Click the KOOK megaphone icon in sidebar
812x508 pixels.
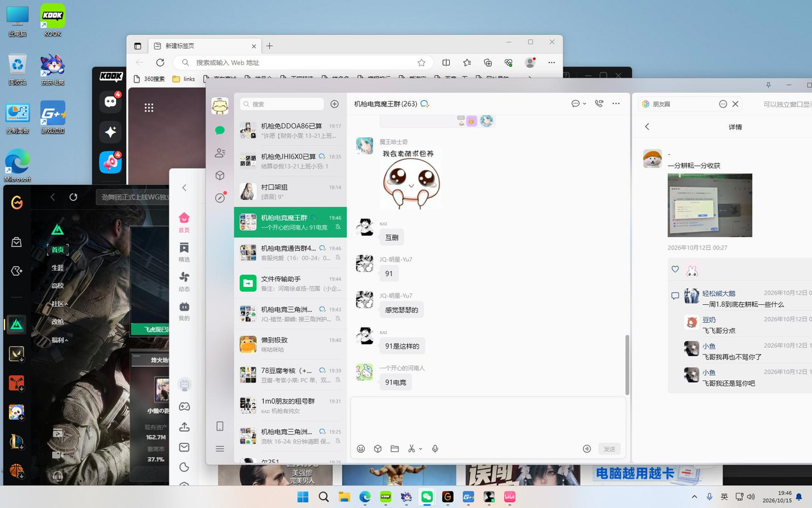[x=110, y=163]
